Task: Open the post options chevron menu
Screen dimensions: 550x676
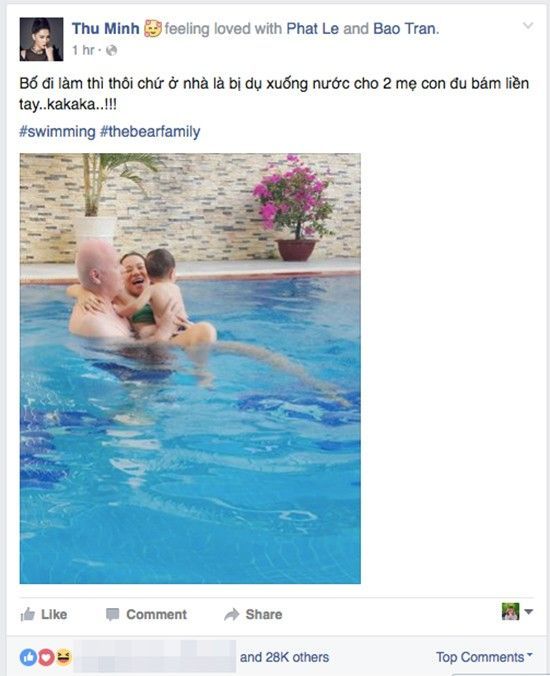Action: pyautogui.click(x=528, y=25)
